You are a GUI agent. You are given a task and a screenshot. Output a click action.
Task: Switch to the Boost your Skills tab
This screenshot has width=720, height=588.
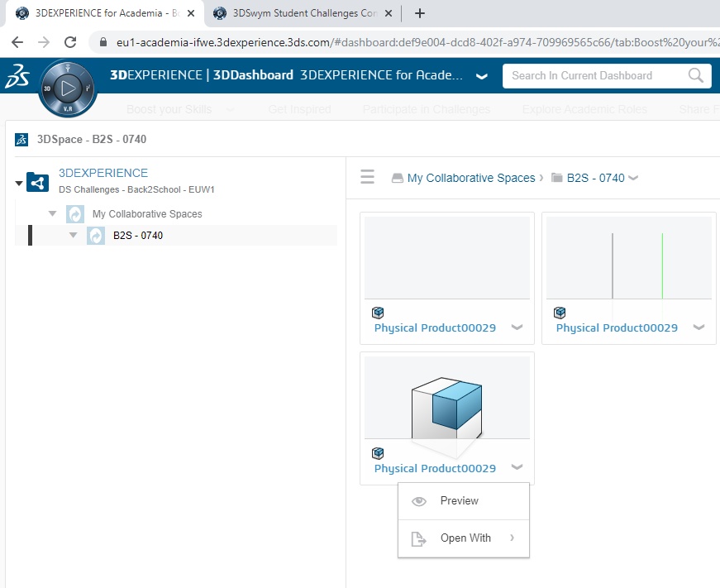pos(169,109)
